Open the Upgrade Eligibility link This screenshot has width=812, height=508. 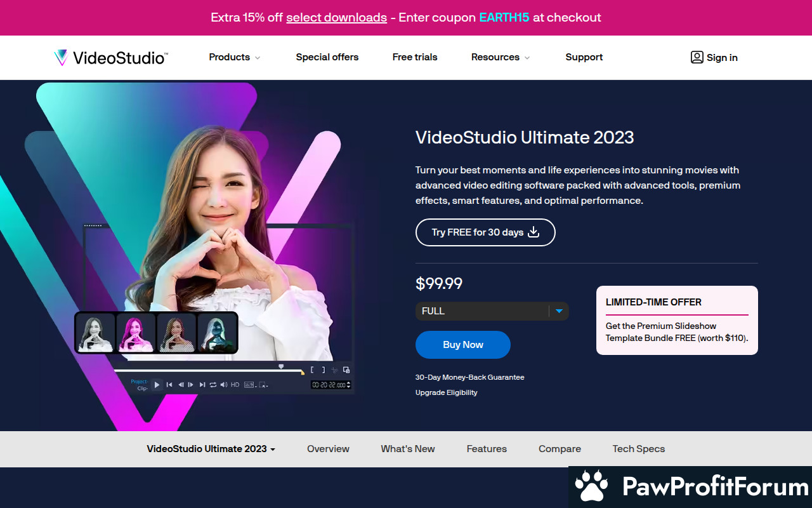coord(447,392)
